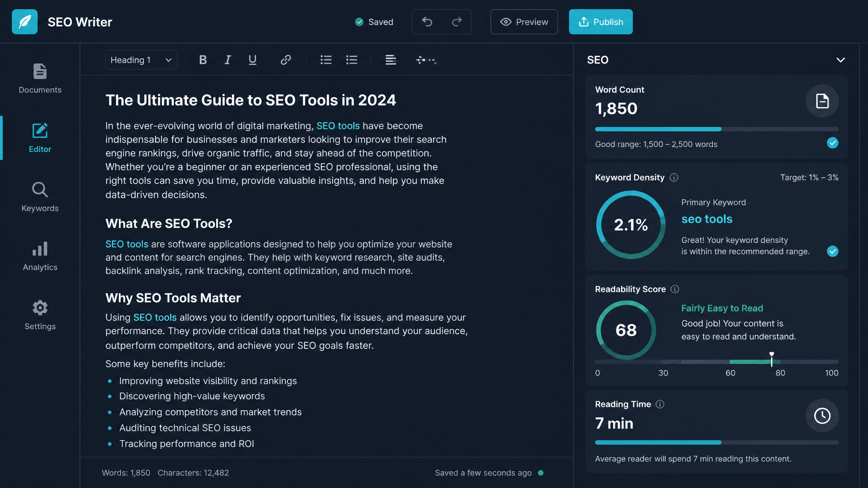This screenshot has height=488, width=868.
Task: Switch to the Editor tab
Action: (40, 138)
